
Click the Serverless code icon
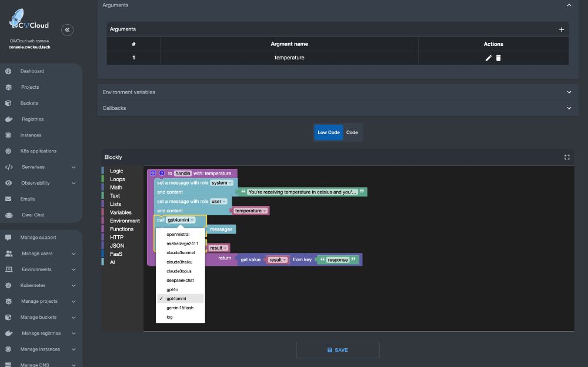(x=9, y=167)
